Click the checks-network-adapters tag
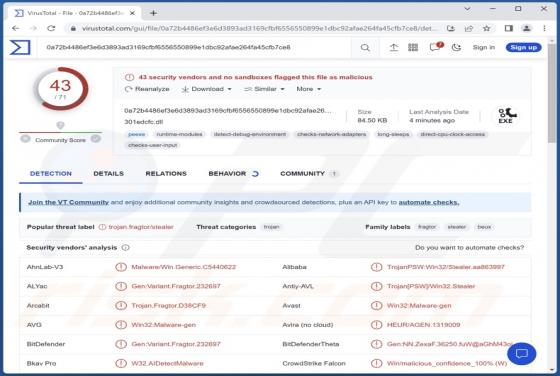The width and height of the screenshot is (560, 376). point(331,134)
